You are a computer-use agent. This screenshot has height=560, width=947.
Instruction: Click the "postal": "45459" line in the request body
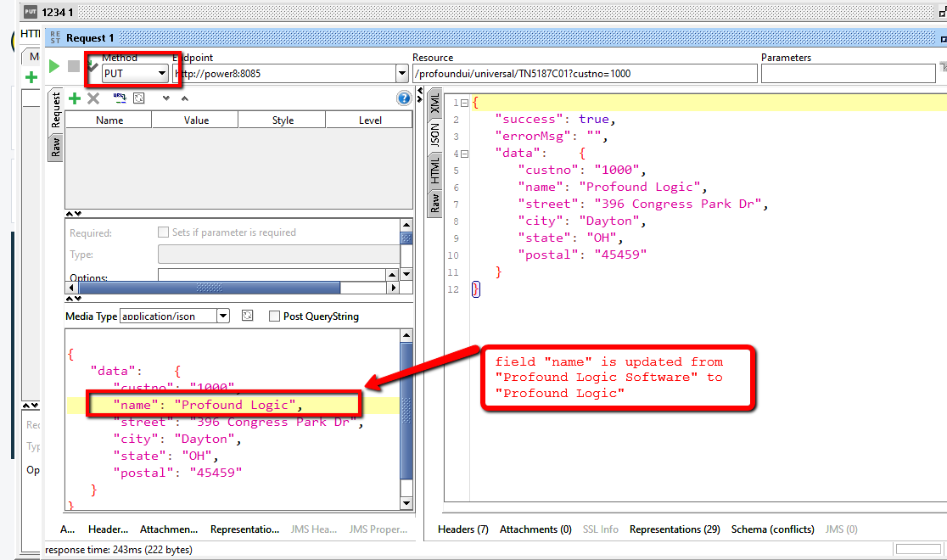click(x=177, y=473)
